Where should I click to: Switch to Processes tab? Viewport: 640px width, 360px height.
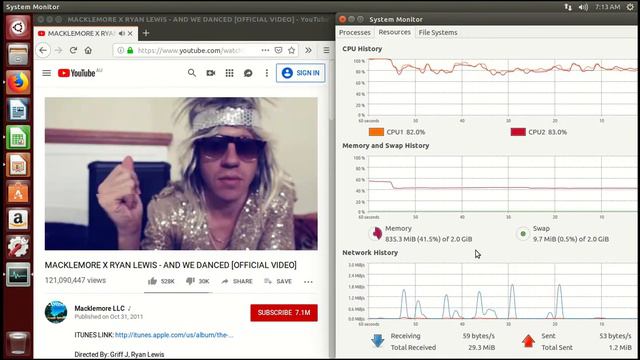coord(355,32)
